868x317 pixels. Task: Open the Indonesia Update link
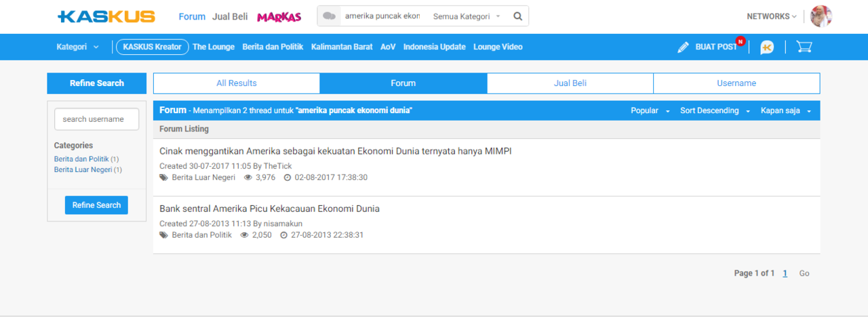click(x=435, y=47)
